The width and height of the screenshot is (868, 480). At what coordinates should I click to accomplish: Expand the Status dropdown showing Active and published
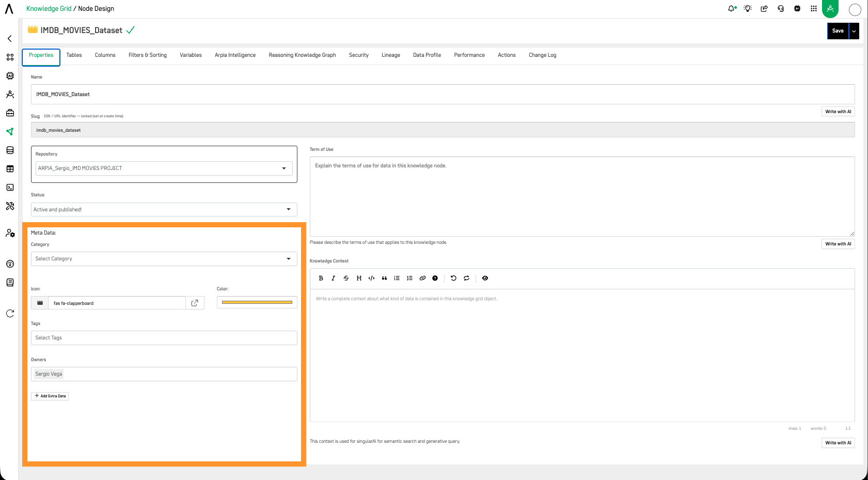(164, 209)
